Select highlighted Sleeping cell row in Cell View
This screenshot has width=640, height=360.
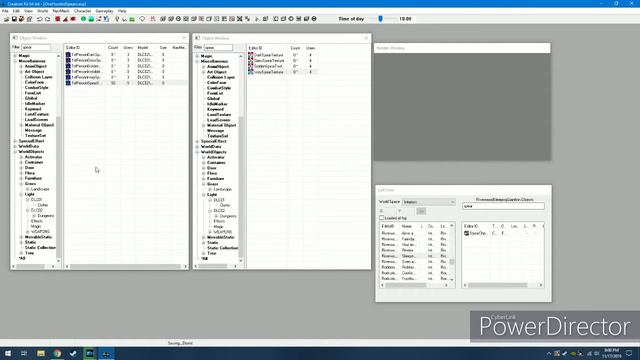[414, 256]
